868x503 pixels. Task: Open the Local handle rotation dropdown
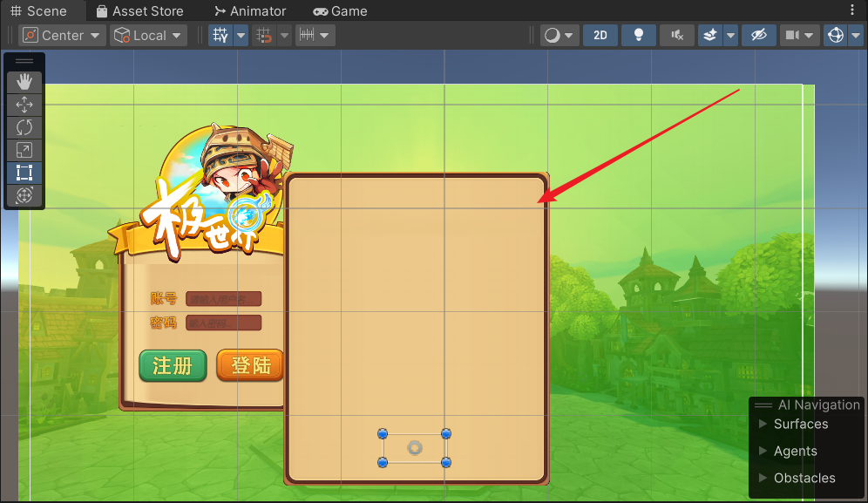click(x=149, y=36)
